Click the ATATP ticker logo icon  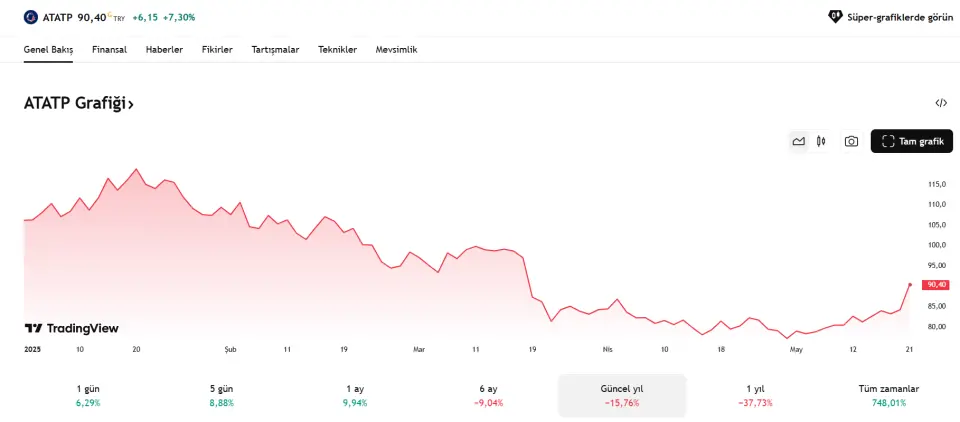31,17
